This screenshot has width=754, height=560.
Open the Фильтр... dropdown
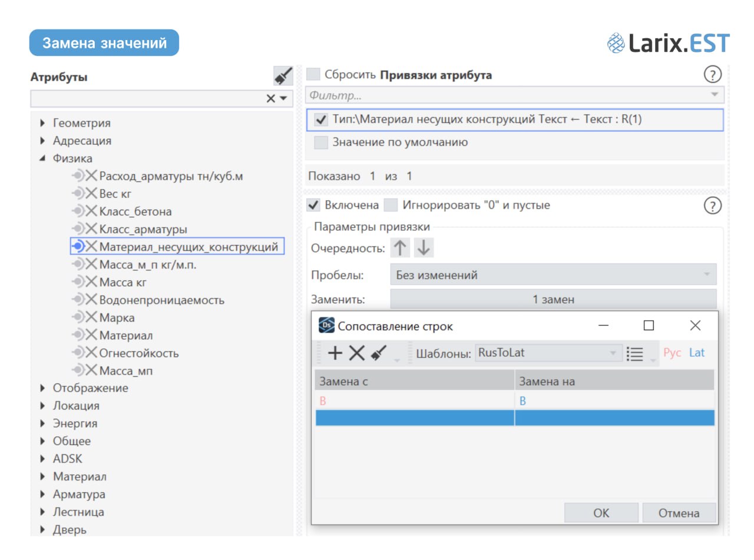point(715,95)
